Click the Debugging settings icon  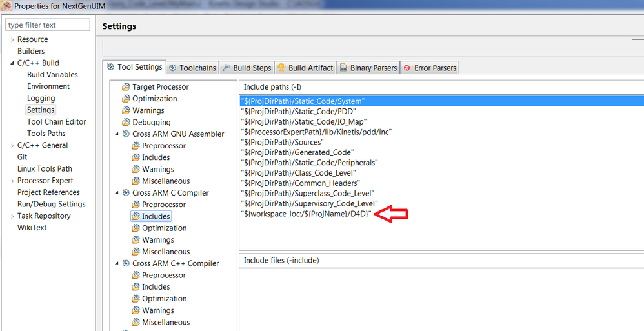click(x=126, y=123)
